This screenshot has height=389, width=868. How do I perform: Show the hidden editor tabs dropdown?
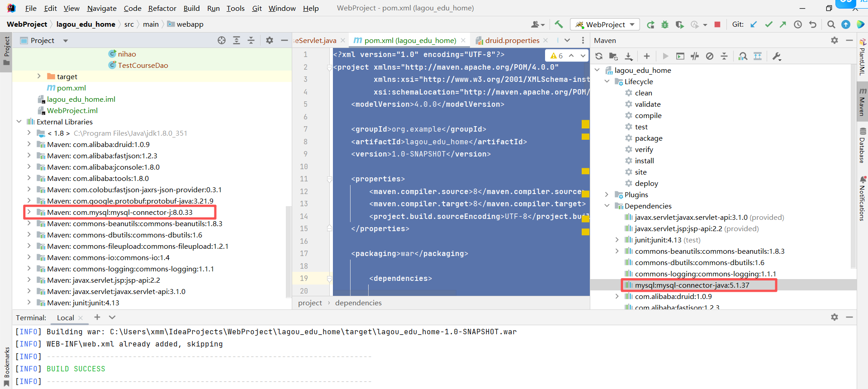[567, 40]
